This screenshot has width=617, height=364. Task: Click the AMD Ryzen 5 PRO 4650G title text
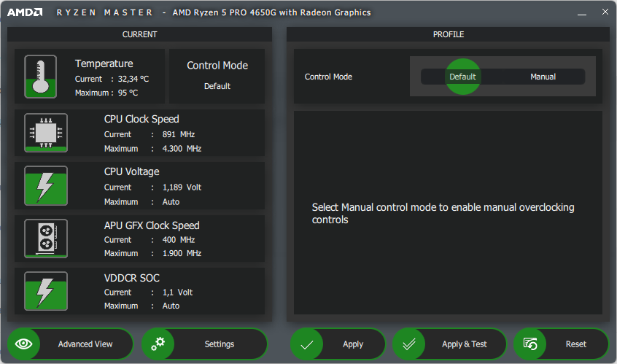[271, 12]
